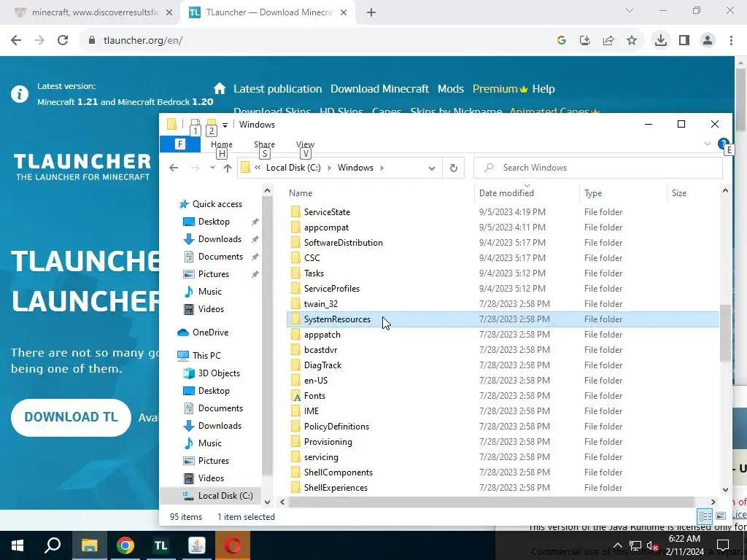Open a new Chrome tab
Viewport: 747px width, 560px height.
371,12
